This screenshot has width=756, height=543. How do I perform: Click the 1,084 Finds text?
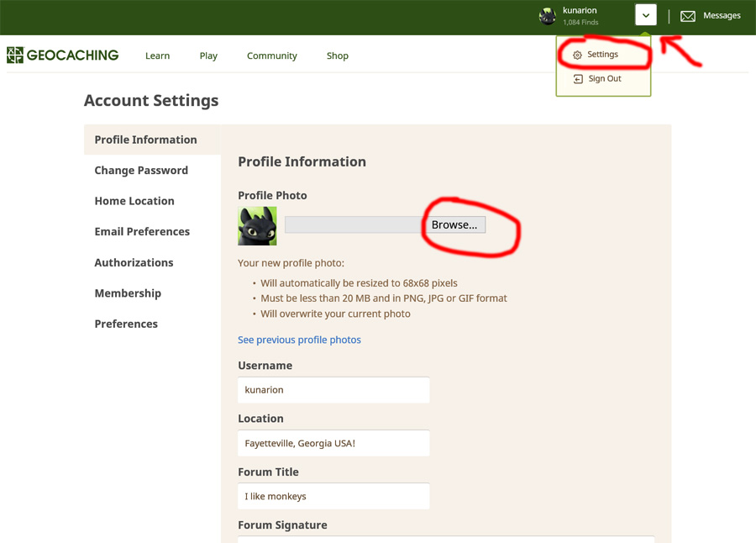580,22
